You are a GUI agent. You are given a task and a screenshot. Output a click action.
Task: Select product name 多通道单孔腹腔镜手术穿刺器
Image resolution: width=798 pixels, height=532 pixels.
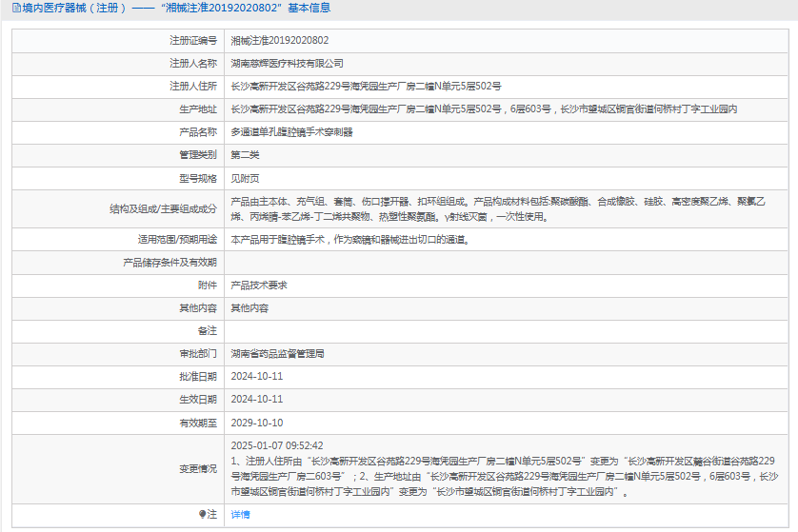(x=291, y=132)
